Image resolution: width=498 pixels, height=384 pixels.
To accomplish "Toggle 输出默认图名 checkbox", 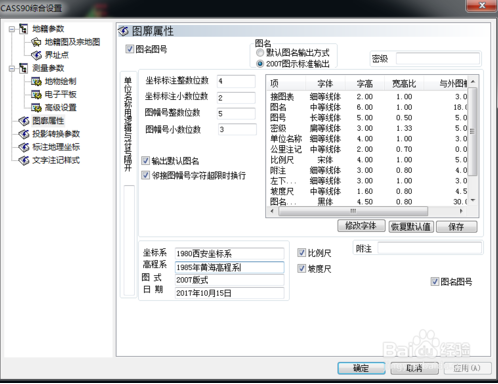I will click(x=145, y=161).
